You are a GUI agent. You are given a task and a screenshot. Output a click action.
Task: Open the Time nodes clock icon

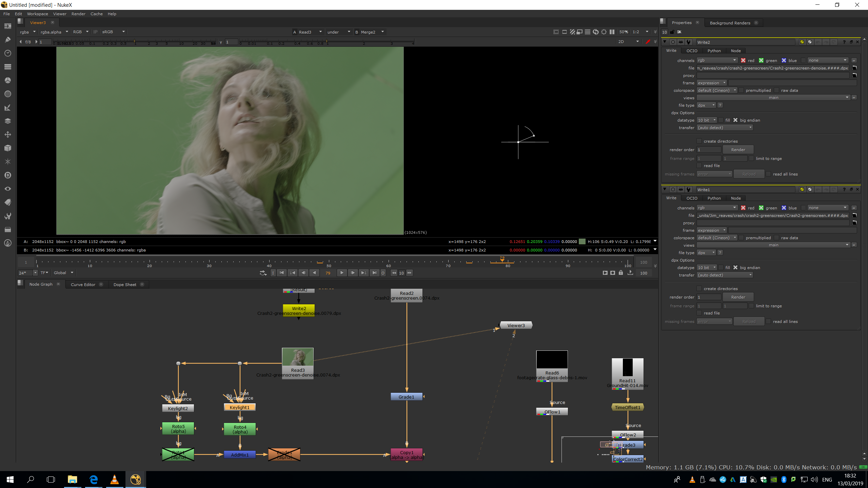coord(7,53)
